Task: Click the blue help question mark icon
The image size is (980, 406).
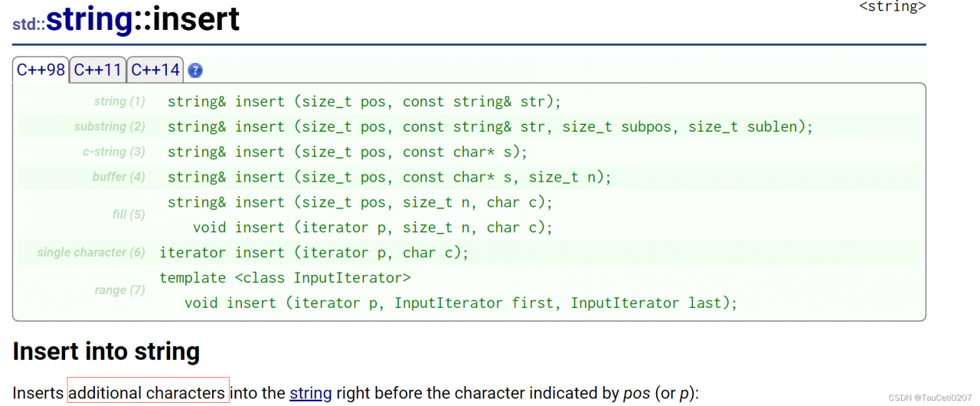Action: pos(195,70)
